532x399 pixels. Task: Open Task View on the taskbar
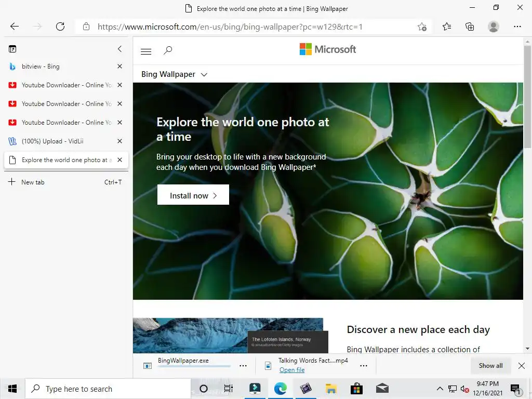(229, 389)
